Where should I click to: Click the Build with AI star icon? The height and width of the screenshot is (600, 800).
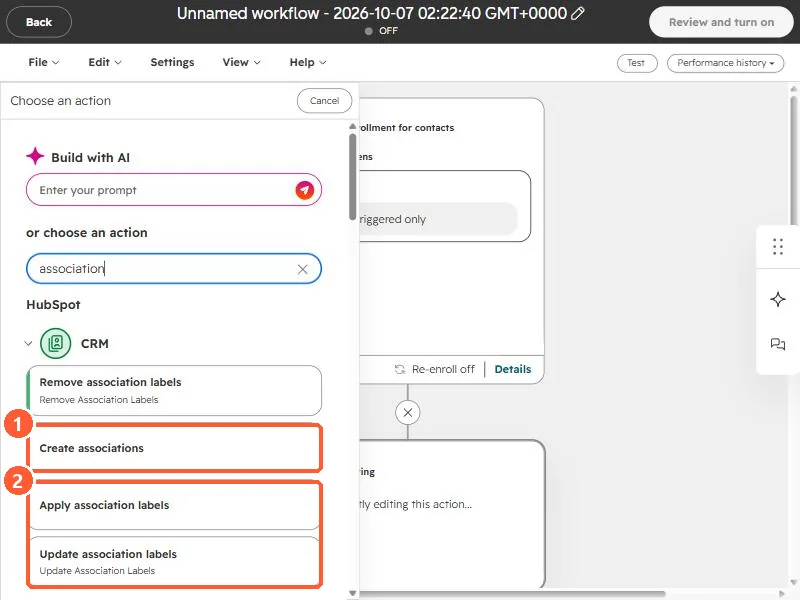tap(35, 156)
